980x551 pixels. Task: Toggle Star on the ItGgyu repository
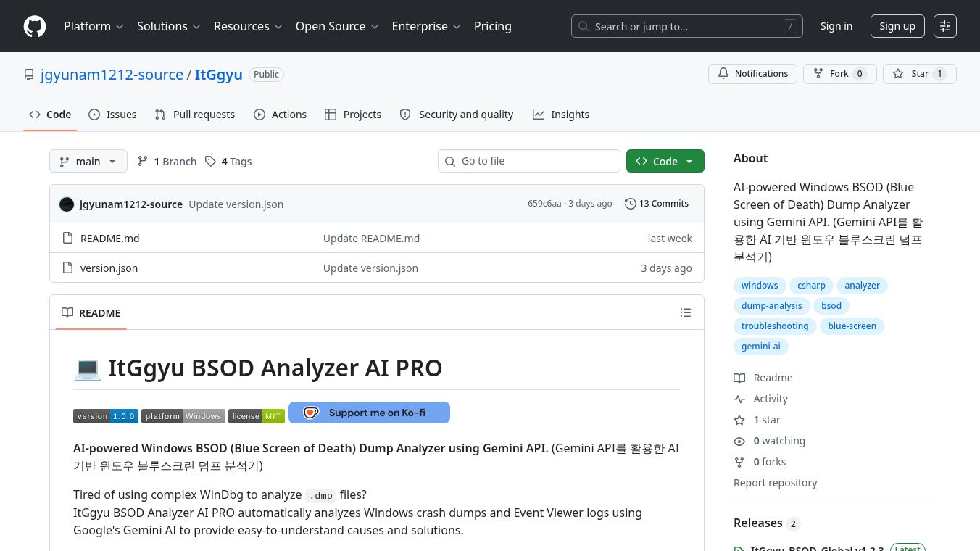tap(919, 73)
